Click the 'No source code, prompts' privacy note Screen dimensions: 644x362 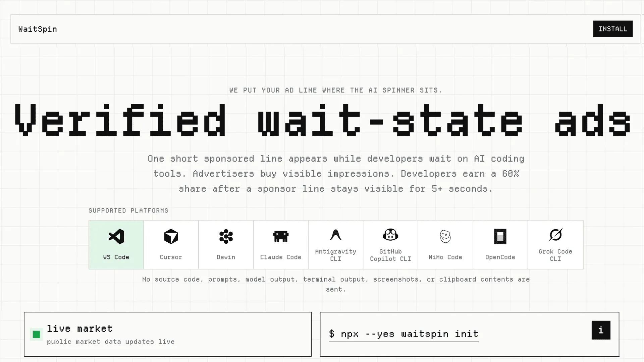(336, 284)
